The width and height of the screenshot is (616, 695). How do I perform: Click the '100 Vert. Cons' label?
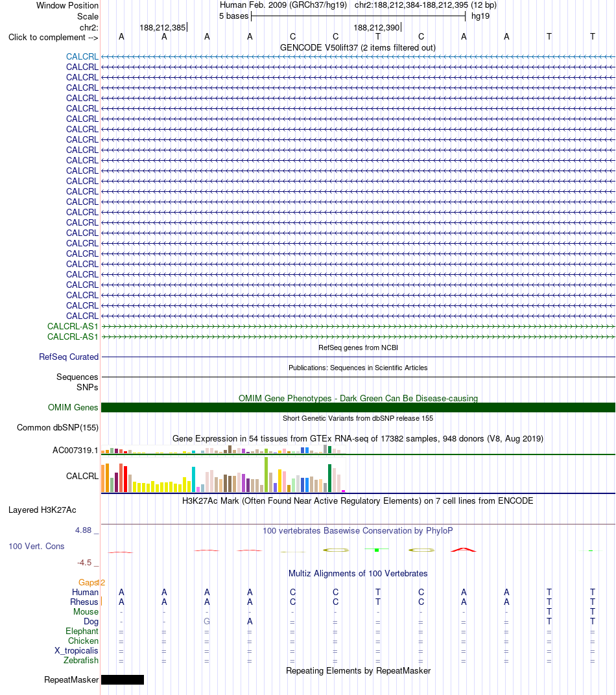point(36,546)
